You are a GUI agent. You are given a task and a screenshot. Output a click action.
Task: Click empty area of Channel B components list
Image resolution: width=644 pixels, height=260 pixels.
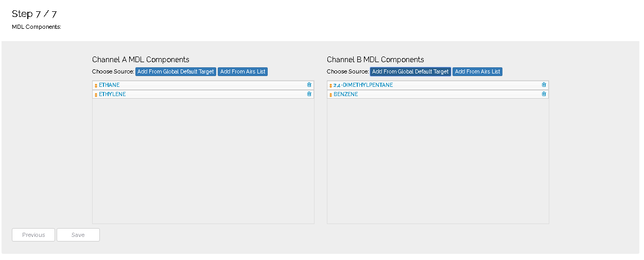pos(438,160)
